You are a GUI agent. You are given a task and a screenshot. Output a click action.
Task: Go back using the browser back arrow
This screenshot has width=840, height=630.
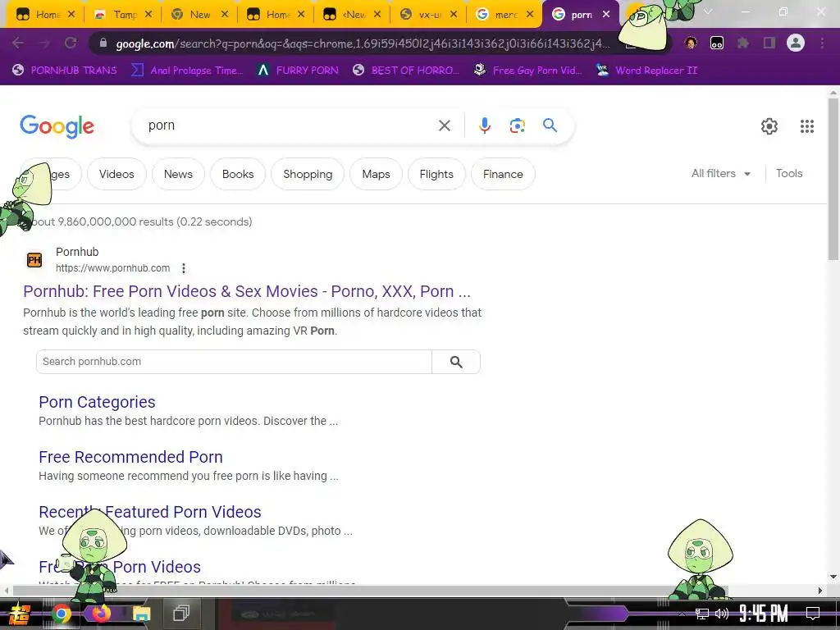tap(18, 43)
